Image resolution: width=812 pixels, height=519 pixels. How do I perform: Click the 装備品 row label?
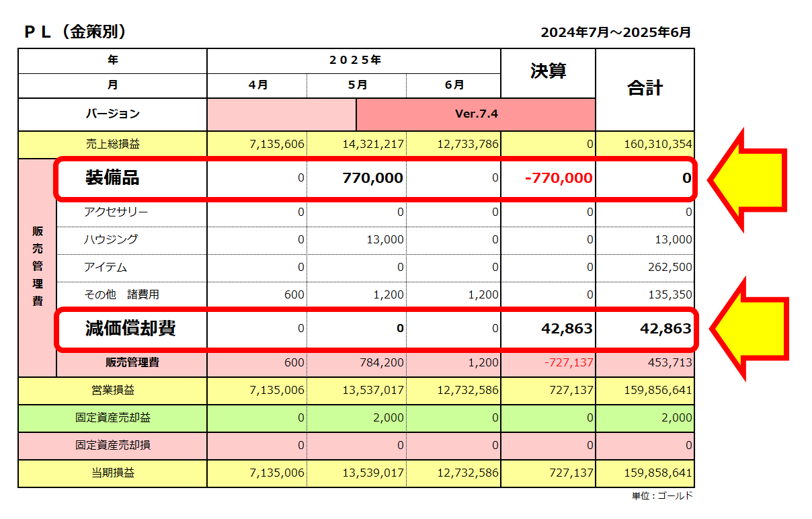[x=112, y=178]
